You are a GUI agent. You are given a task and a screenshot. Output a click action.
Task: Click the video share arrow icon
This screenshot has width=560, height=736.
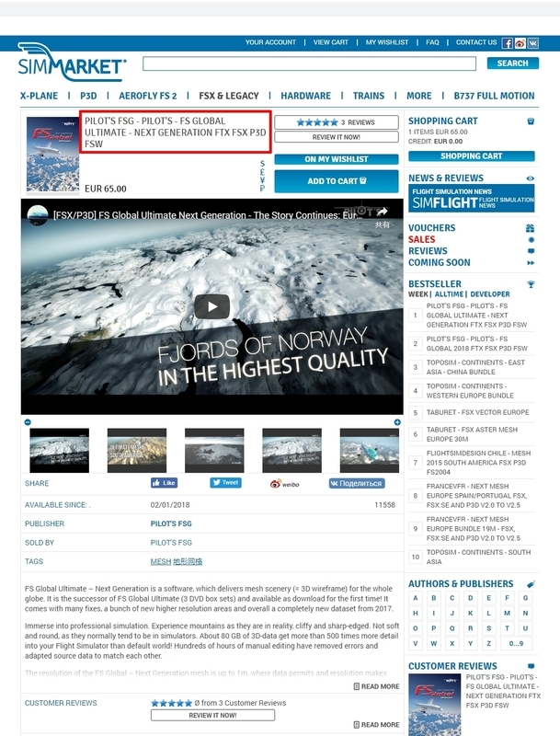pyautogui.click(x=382, y=213)
